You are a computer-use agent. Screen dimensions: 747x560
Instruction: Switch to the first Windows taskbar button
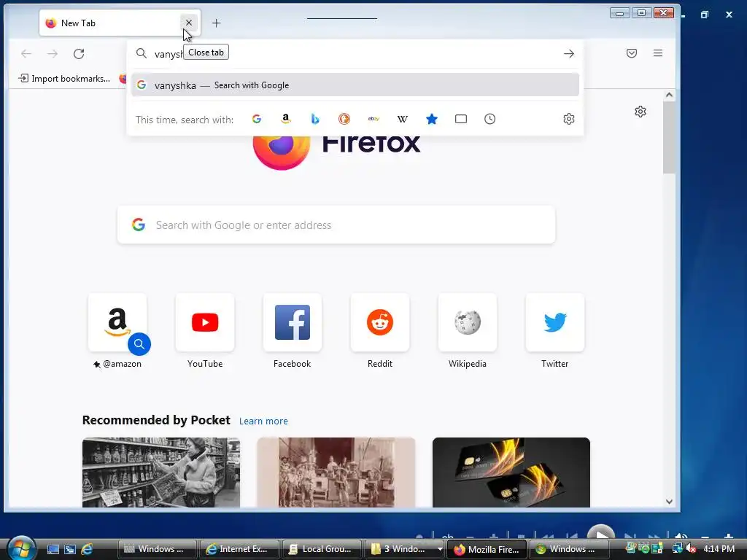(158, 549)
